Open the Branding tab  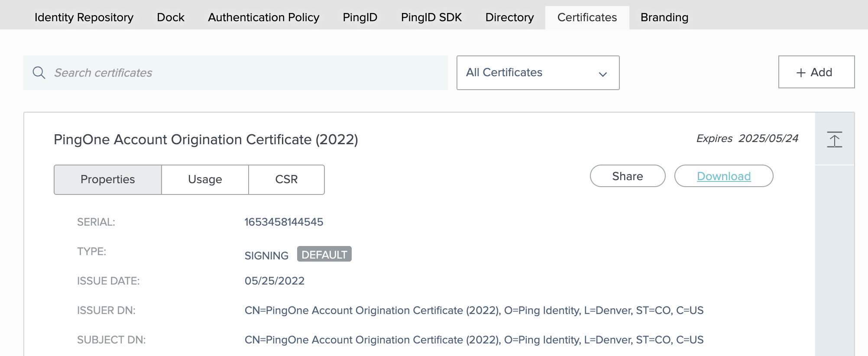point(664,17)
